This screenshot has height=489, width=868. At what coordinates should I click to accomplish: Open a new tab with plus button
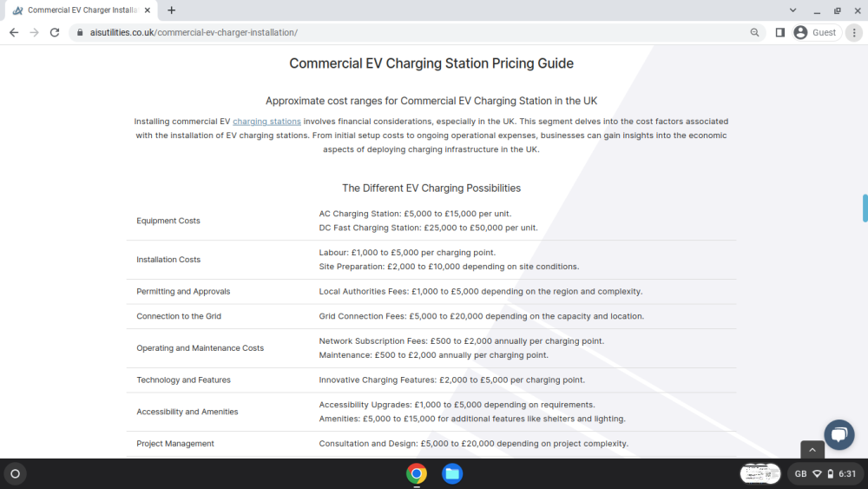(x=172, y=10)
